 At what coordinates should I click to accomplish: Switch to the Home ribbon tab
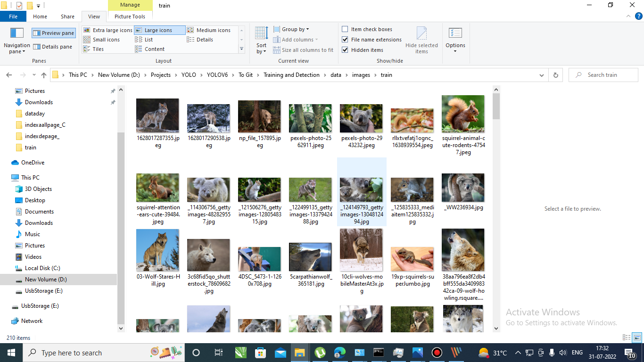[40, 16]
